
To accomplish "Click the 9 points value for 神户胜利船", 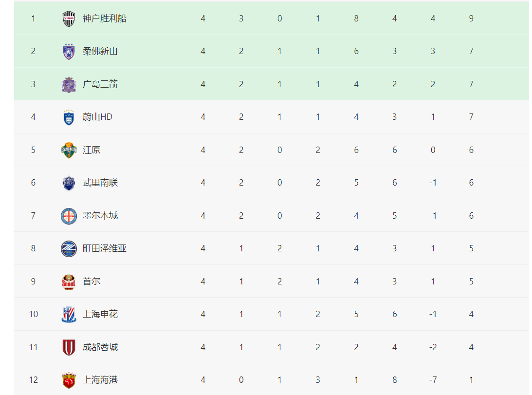I will pos(471,19).
